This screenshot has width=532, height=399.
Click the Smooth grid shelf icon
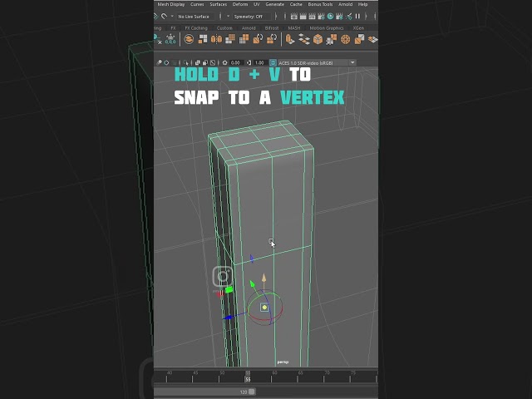point(230,39)
